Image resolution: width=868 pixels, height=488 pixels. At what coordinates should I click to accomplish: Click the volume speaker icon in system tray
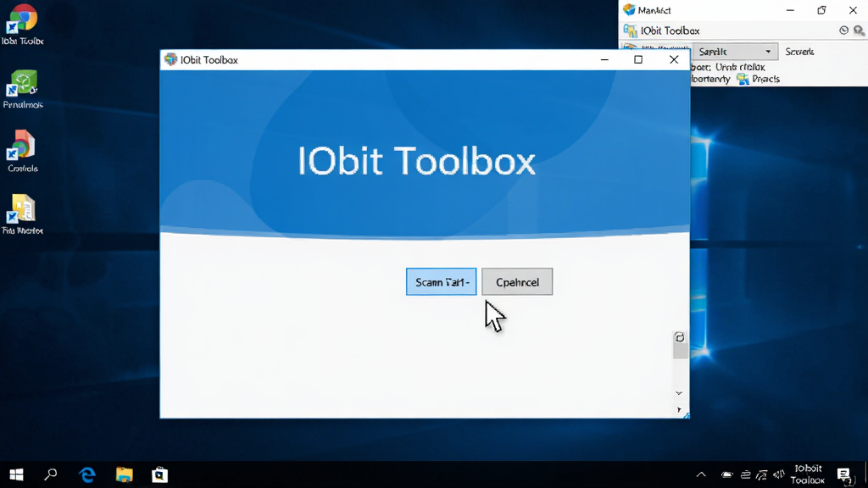pos(779,474)
